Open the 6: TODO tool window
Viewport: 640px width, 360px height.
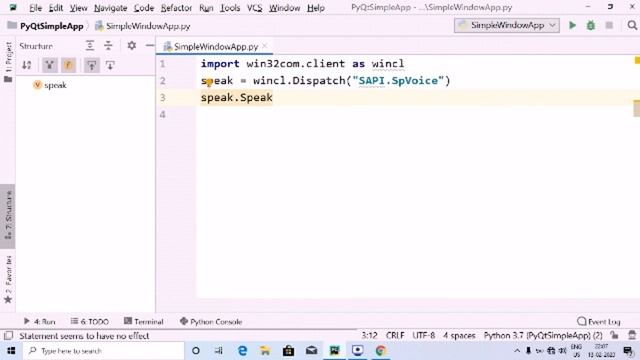(90, 322)
